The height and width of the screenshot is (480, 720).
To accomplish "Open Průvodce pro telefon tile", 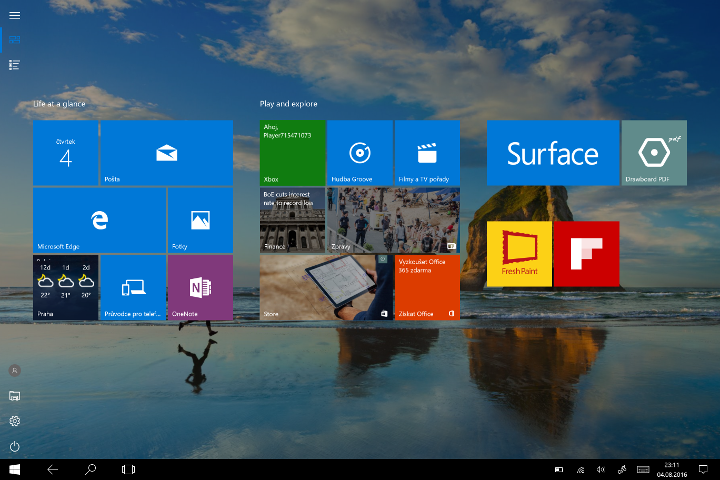I will pyautogui.click(x=133, y=288).
